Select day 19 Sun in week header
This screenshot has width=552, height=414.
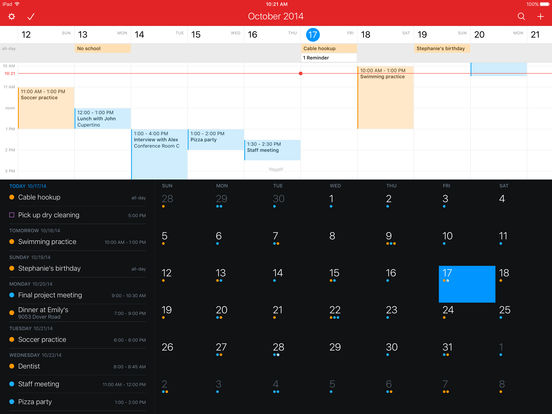point(442,34)
